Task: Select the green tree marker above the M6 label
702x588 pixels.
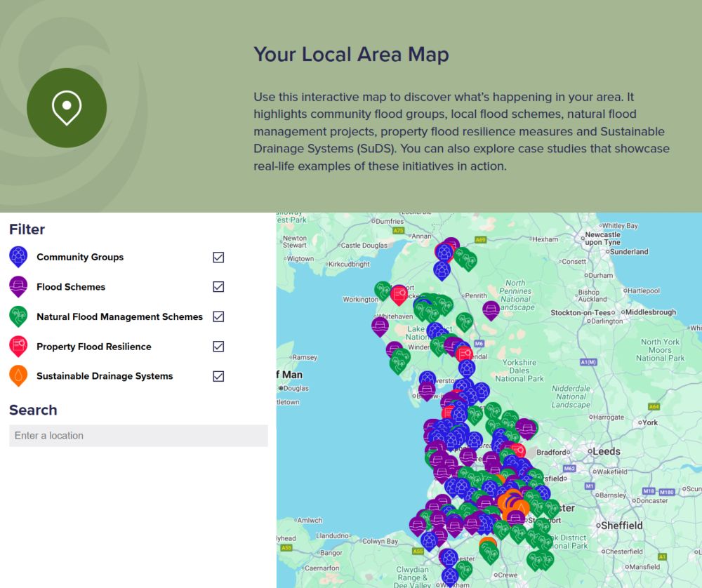Action: (465, 321)
